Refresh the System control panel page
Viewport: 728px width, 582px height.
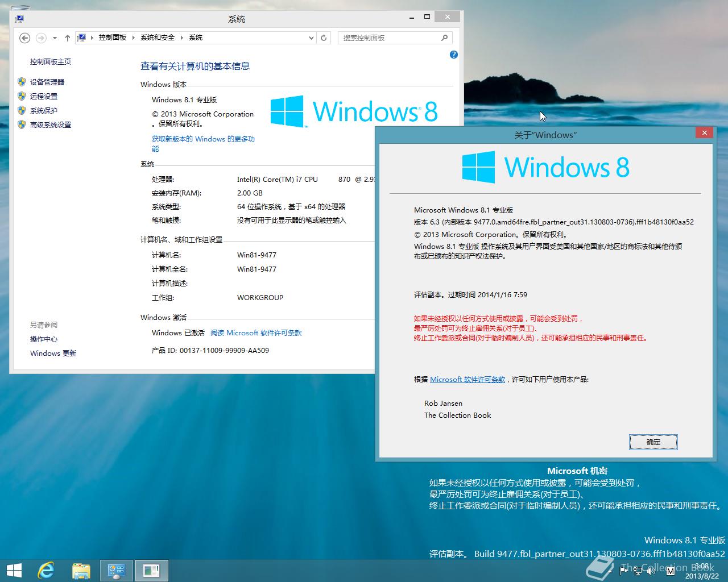tap(324, 38)
